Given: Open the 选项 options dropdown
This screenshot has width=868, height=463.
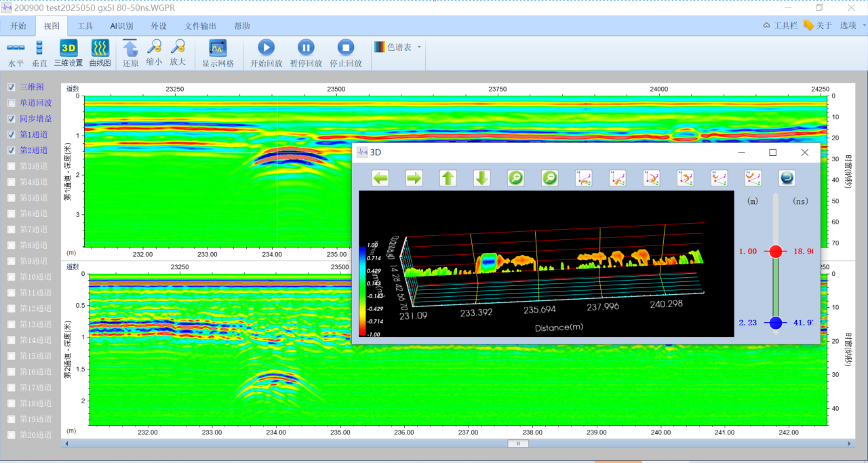Looking at the screenshot, I should tap(852, 26).
